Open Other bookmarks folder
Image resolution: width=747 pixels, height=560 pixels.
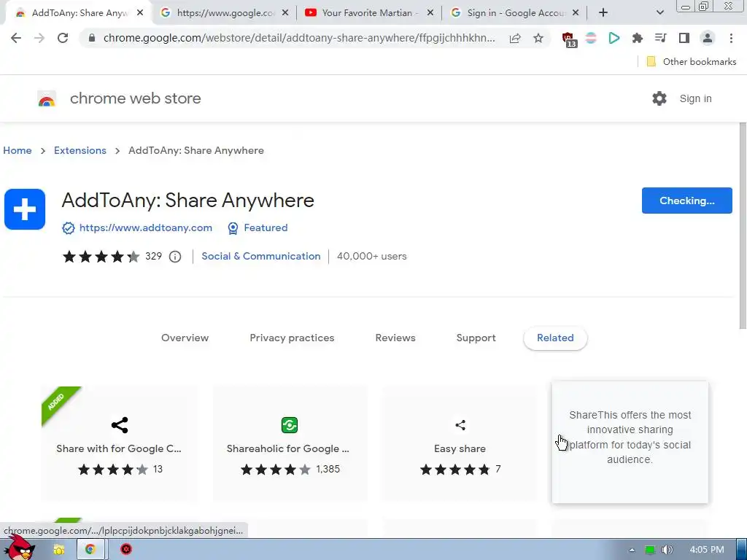pos(692,61)
